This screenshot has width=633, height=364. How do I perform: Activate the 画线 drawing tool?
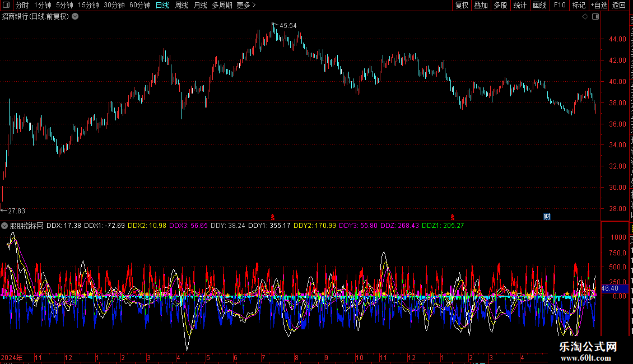539,5
